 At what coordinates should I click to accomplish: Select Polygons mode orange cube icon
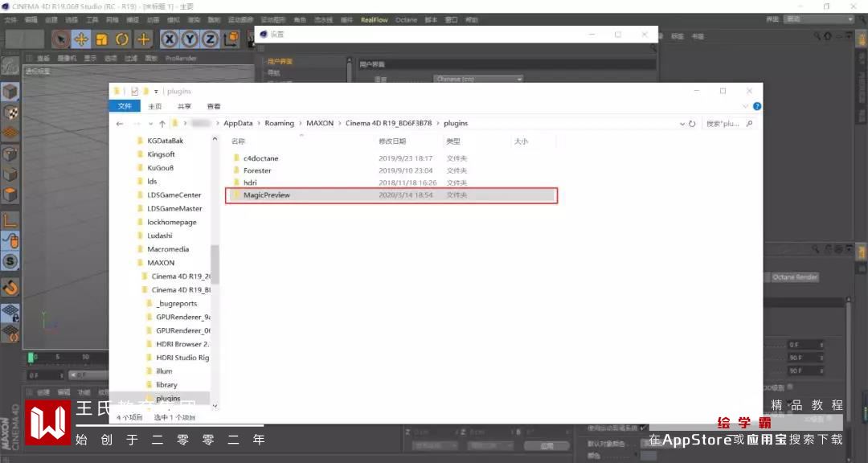(10, 195)
